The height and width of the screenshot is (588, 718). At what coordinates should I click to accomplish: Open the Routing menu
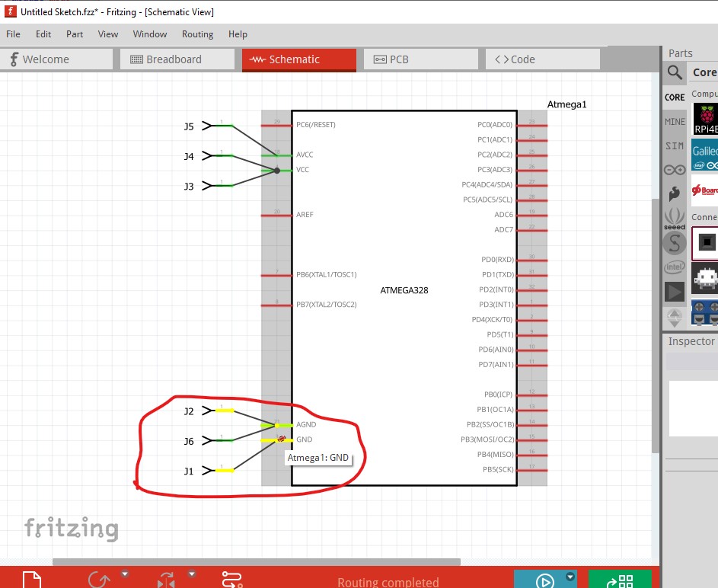[x=197, y=34]
